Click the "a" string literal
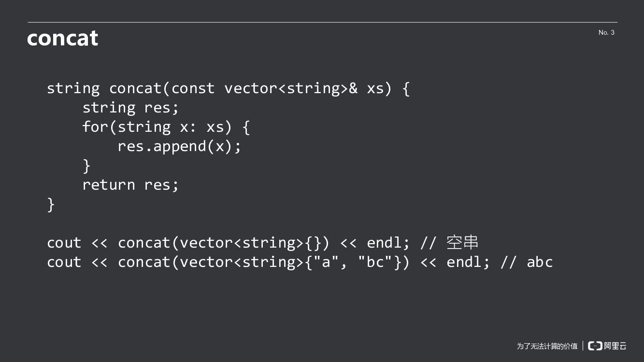Viewport: 644px width, 362px height. click(x=327, y=262)
